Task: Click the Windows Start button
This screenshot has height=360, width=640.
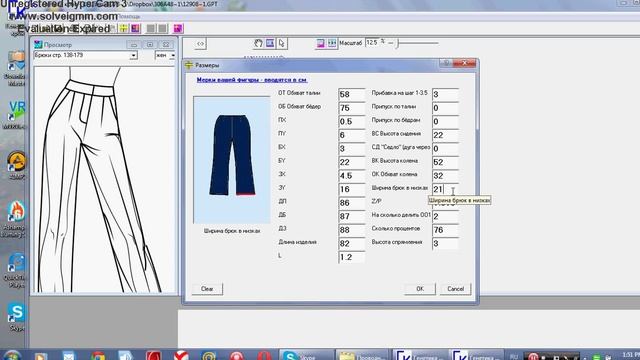Action: [11, 356]
